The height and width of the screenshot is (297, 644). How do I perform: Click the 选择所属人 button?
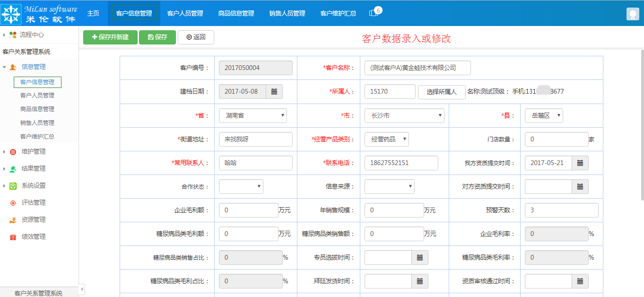[442, 92]
